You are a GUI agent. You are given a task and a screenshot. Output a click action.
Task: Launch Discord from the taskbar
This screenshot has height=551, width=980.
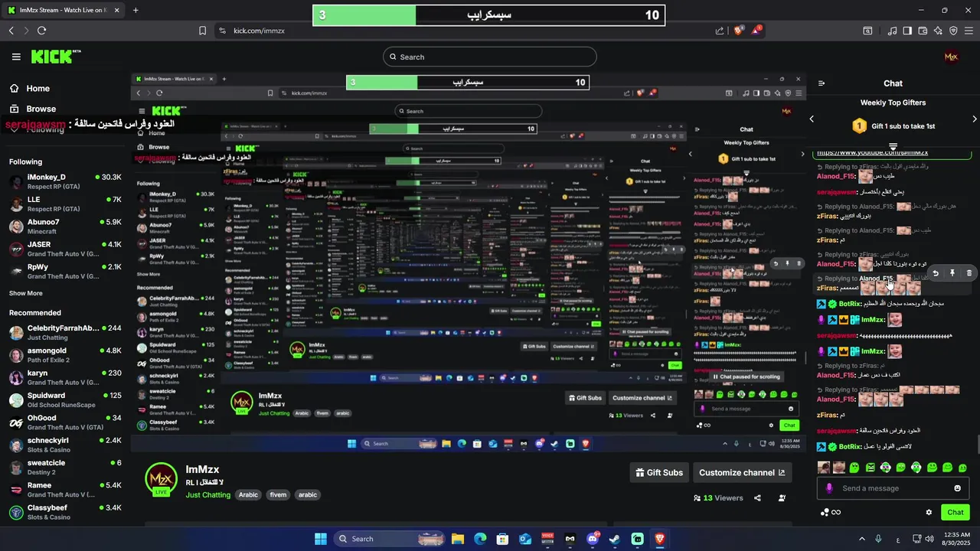[593, 539]
